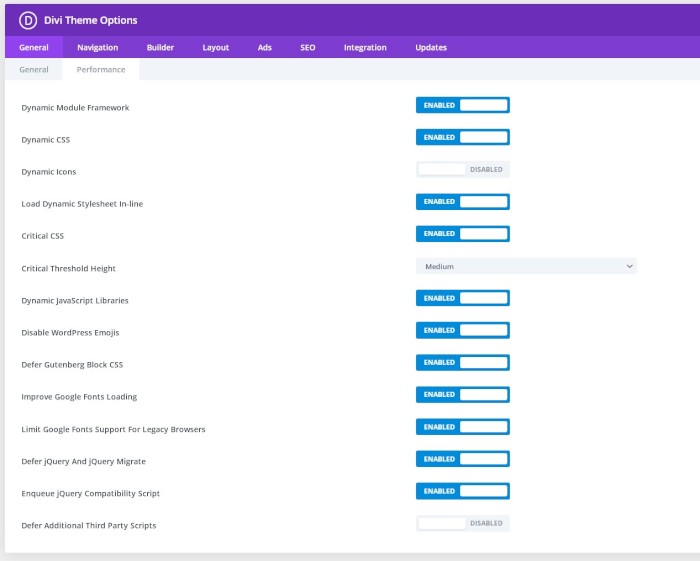The height and width of the screenshot is (561, 700).
Task: Click the Disable WordPress Emojis label
Action: click(x=70, y=333)
